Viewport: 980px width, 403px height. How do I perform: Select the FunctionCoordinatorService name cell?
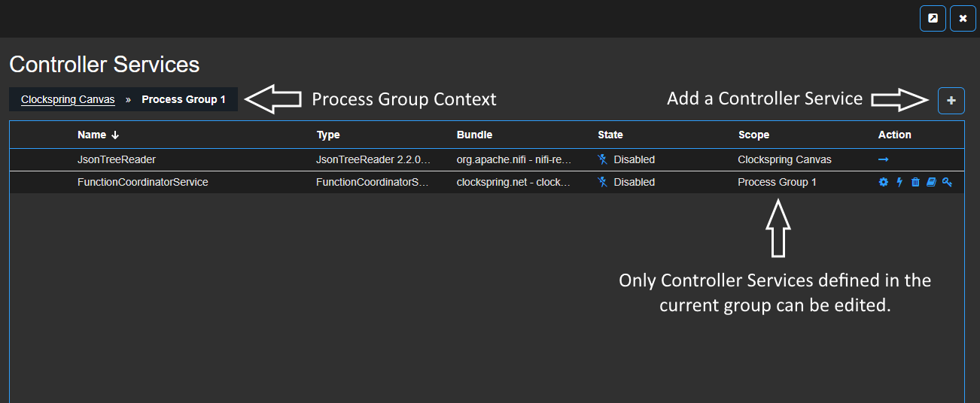pos(143,182)
